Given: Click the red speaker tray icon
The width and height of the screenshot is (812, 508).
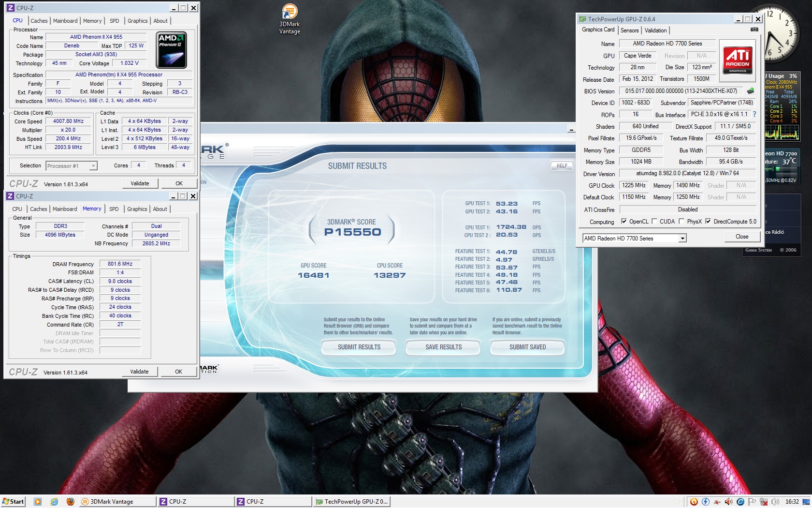Looking at the screenshot, I should click(728, 502).
